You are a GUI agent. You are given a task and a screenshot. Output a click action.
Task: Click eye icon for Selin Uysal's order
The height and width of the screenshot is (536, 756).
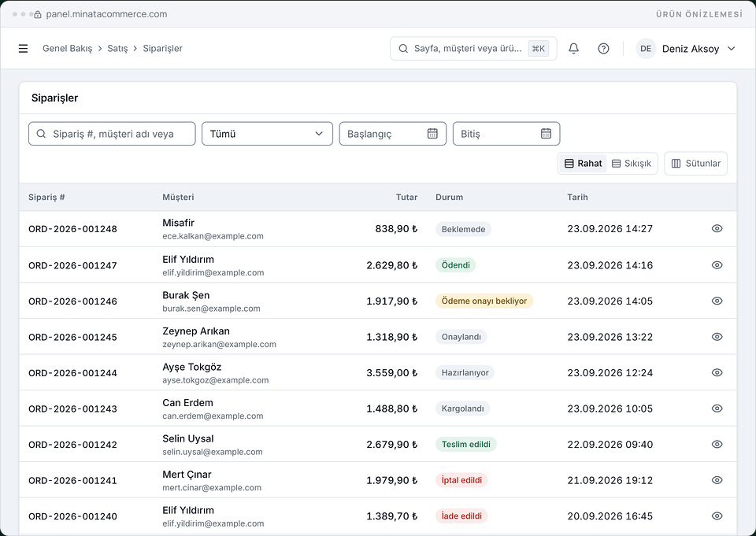click(717, 445)
